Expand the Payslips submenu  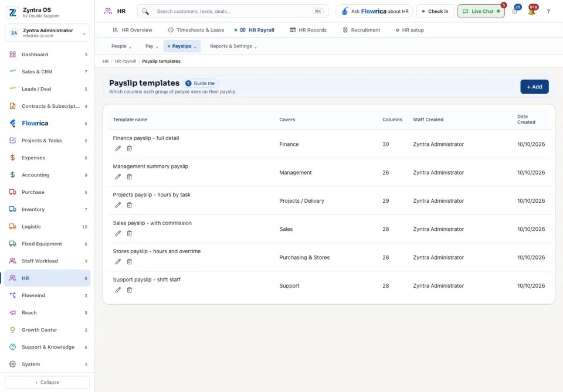pyautogui.click(x=182, y=46)
